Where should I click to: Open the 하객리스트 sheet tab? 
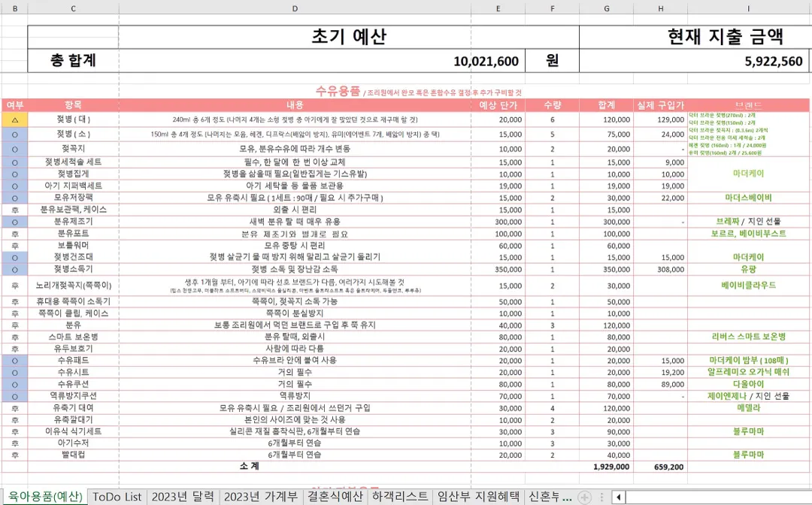click(400, 497)
